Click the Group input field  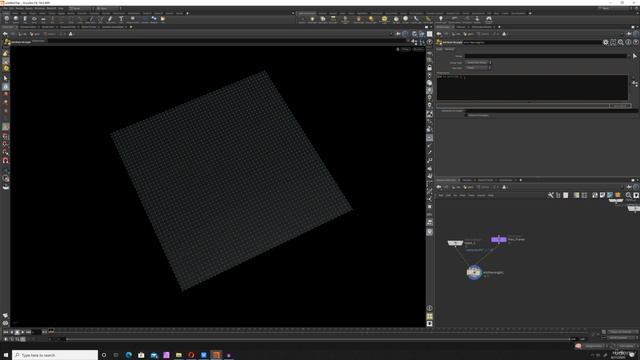(546, 56)
